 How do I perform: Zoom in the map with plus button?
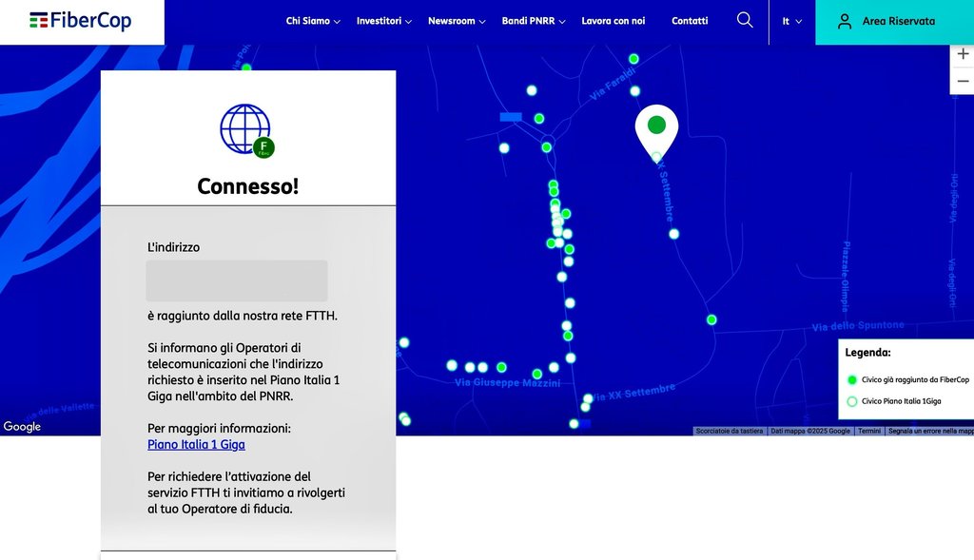tap(963, 54)
